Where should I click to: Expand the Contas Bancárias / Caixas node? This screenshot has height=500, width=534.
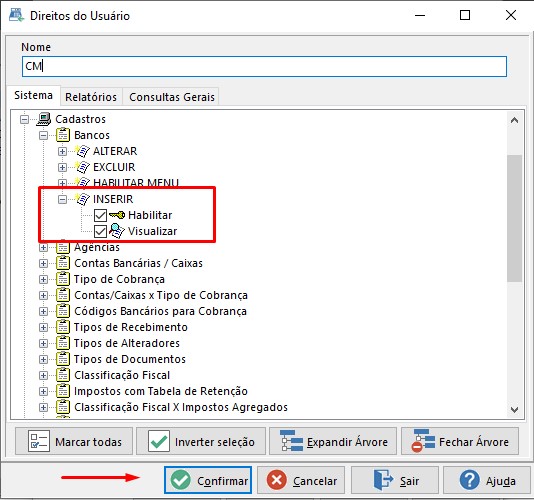click(43, 263)
